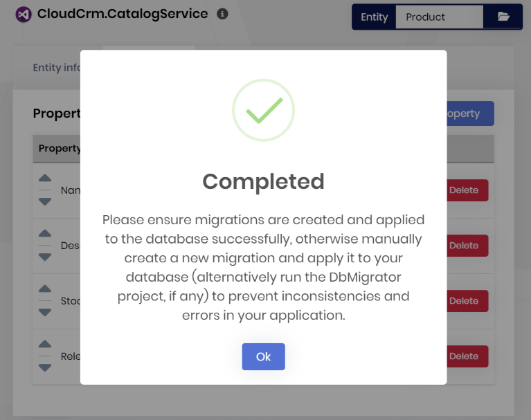Move first property row up arrow
The image size is (531, 420).
tap(45, 179)
